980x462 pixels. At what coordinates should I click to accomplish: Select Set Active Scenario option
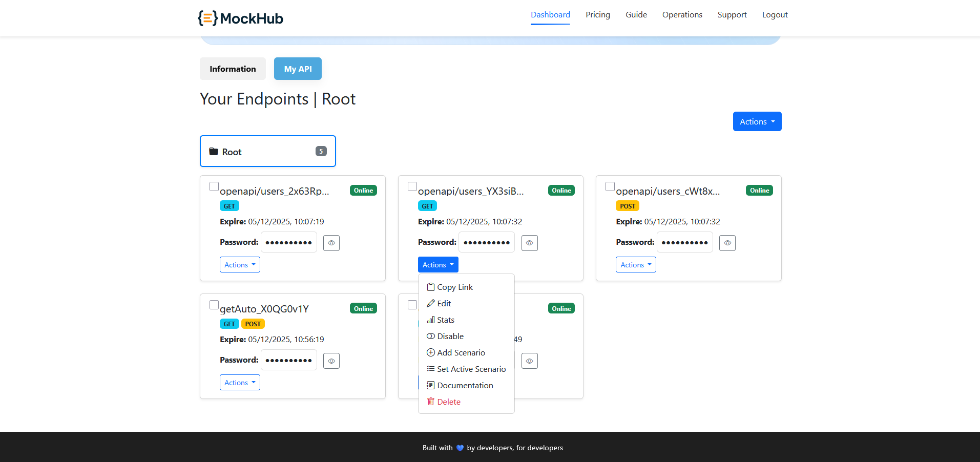(471, 369)
